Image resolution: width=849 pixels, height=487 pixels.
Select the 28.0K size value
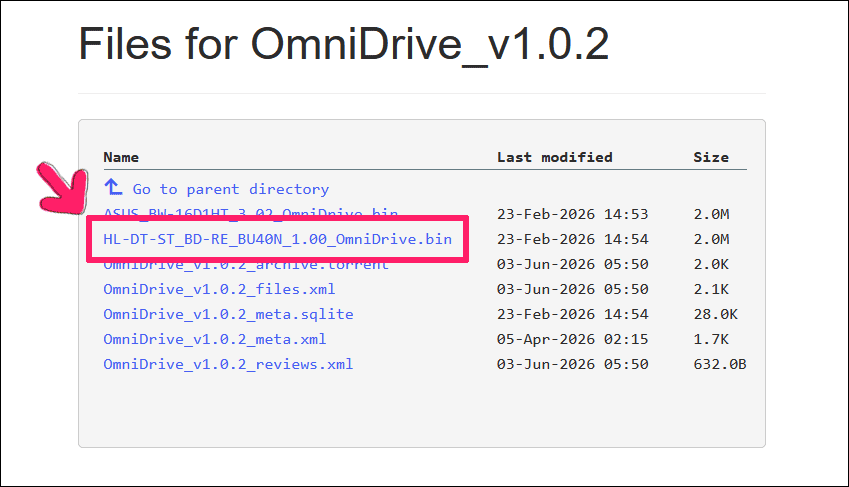coord(716,314)
